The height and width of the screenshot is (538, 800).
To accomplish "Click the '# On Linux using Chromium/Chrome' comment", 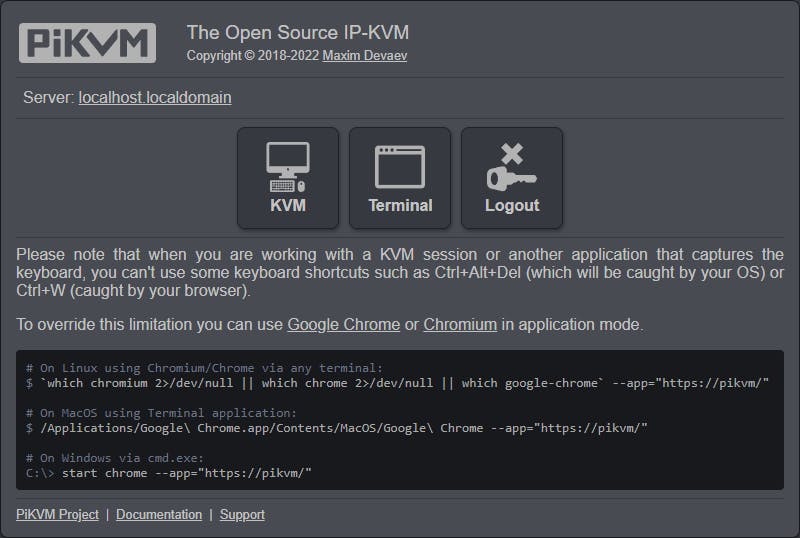I will [204, 368].
